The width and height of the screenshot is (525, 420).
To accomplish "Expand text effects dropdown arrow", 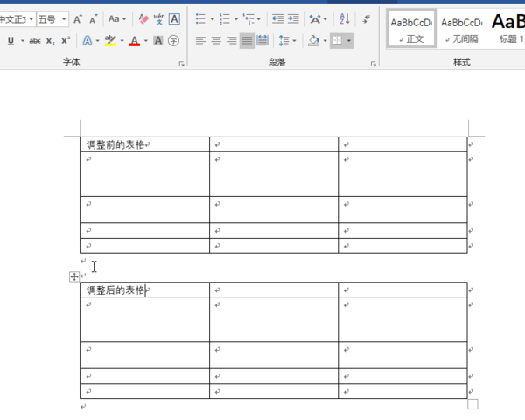I will (97, 41).
